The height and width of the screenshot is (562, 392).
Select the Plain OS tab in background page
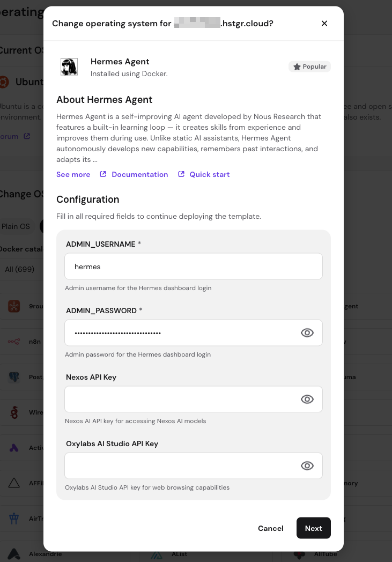point(16,226)
